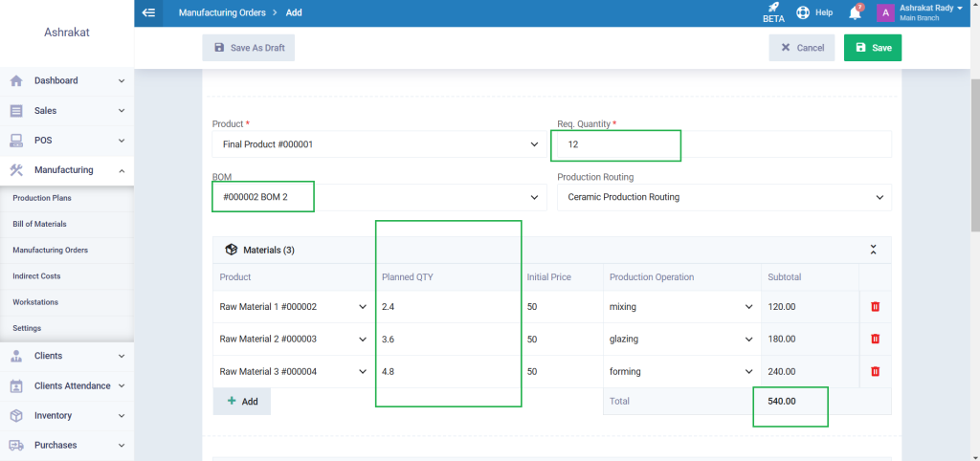
Task: Open the Product dropdown showing Final Product #000001
Action: click(379, 144)
